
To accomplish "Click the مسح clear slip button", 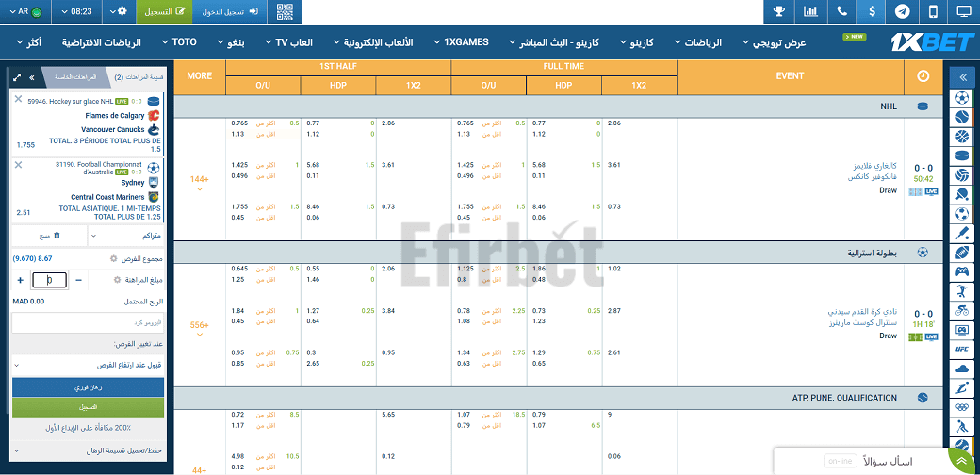I will point(50,236).
